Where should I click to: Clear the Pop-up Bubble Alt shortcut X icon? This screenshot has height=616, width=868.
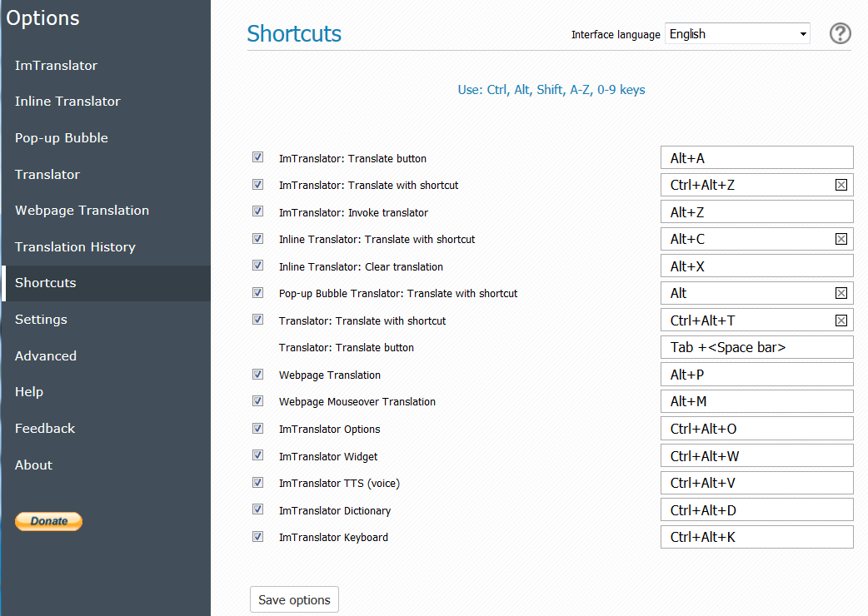pyautogui.click(x=841, y=293)
